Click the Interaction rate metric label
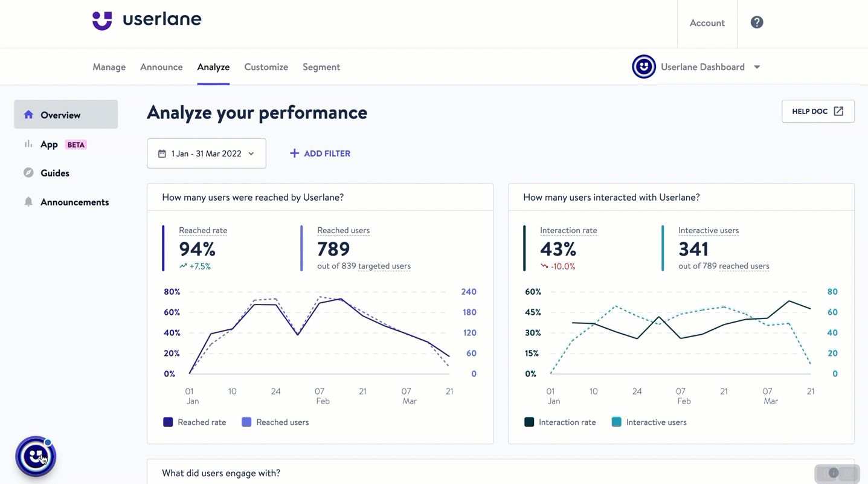Screen dimensions: 868x484 pos(568,230)
